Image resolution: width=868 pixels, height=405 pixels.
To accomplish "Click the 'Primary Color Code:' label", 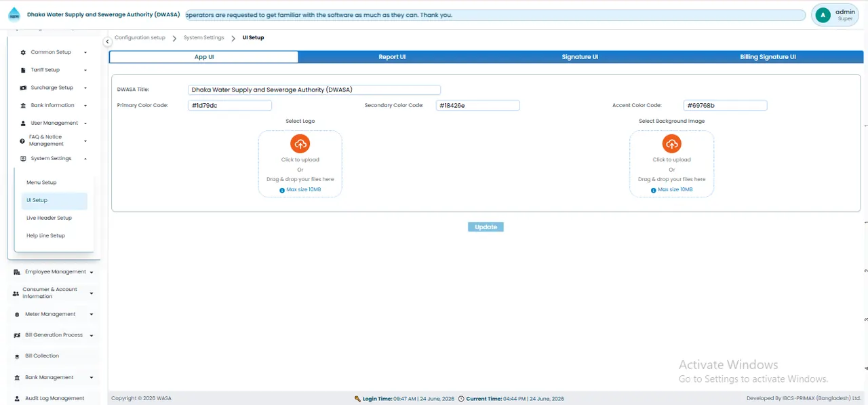I will coord(142,106).
